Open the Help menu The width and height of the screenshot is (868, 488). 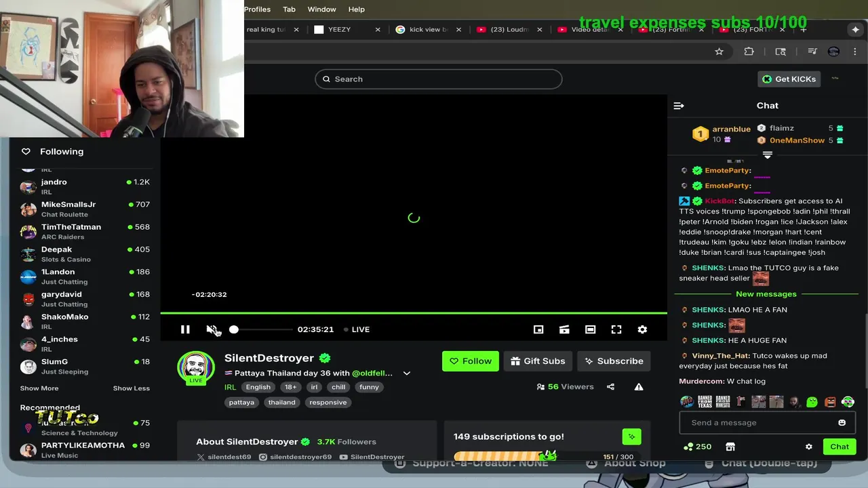(x=357, y=9)
